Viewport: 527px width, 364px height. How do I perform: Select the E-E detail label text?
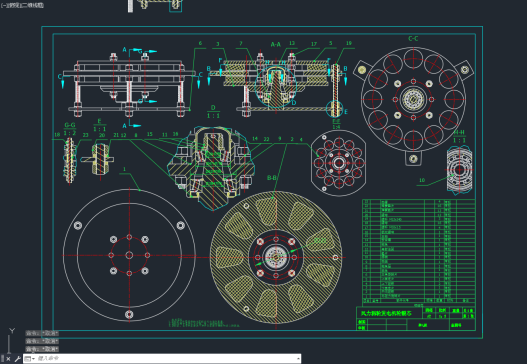[336, 121]
